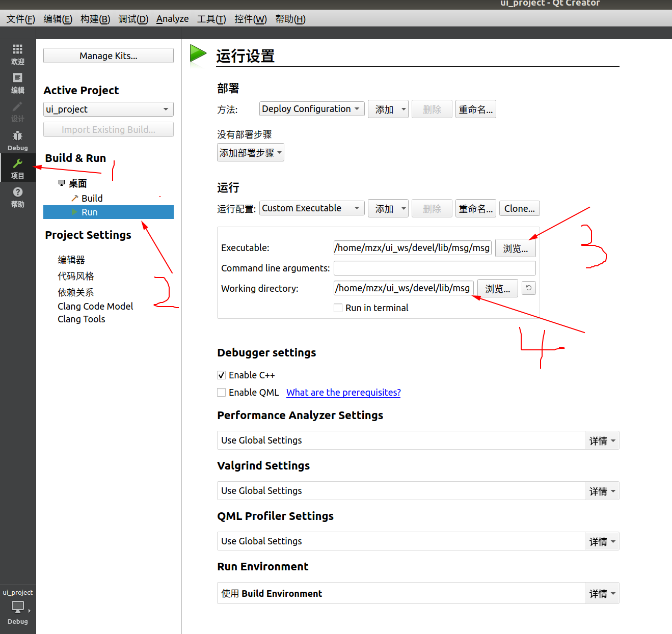
Task: Reset the Working directory with circular arrow icon
Action: 528,288
